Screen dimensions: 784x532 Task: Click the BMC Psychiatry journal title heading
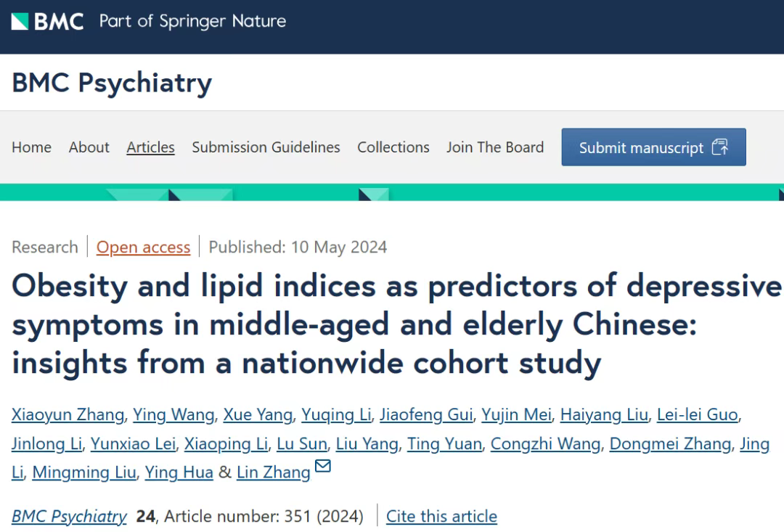click(x=112, y=83)
